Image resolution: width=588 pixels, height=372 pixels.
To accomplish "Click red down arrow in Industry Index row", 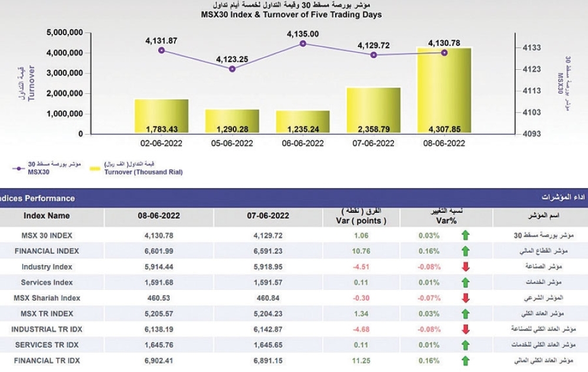I will pos(466,267).
